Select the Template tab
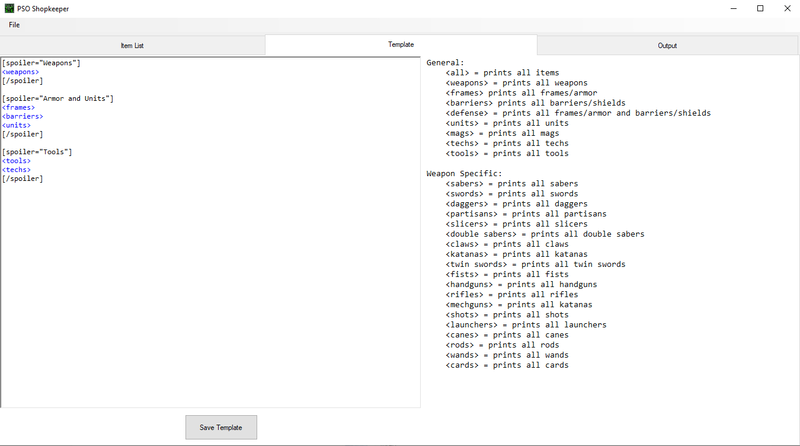The image size is (800, 446). tap(401, 44)
